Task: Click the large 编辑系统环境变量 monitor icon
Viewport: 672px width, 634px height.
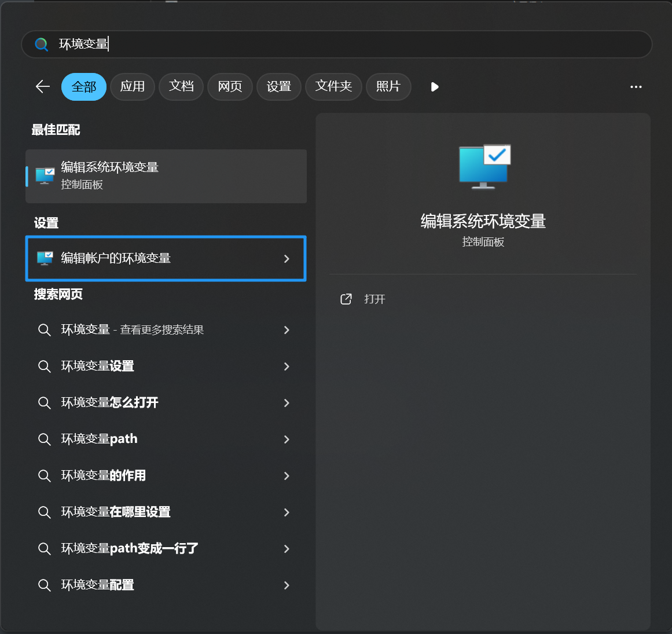Action: pos(484,167)
